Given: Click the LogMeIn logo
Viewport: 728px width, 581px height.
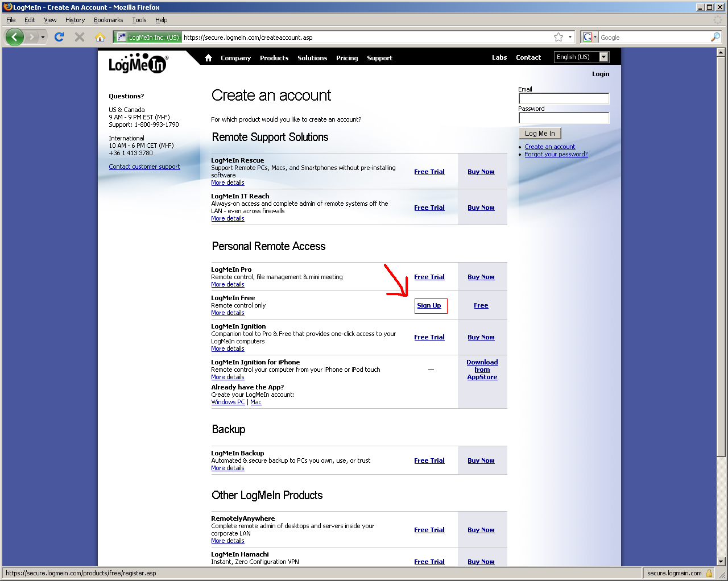Looking at the screenshot, I should click(x=138, y=63).
